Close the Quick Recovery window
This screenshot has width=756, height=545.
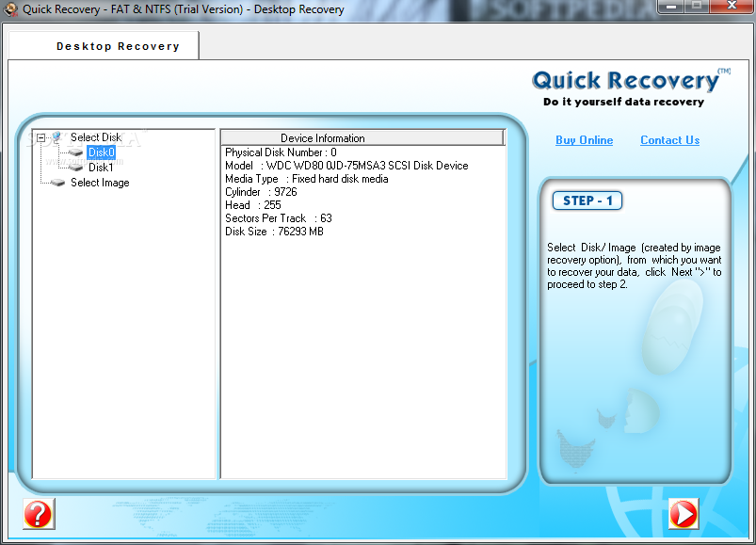pos(732,7)
